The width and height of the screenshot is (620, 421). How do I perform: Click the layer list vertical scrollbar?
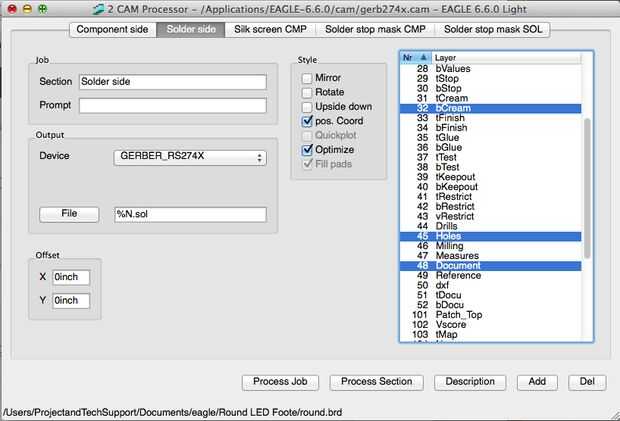587,189
